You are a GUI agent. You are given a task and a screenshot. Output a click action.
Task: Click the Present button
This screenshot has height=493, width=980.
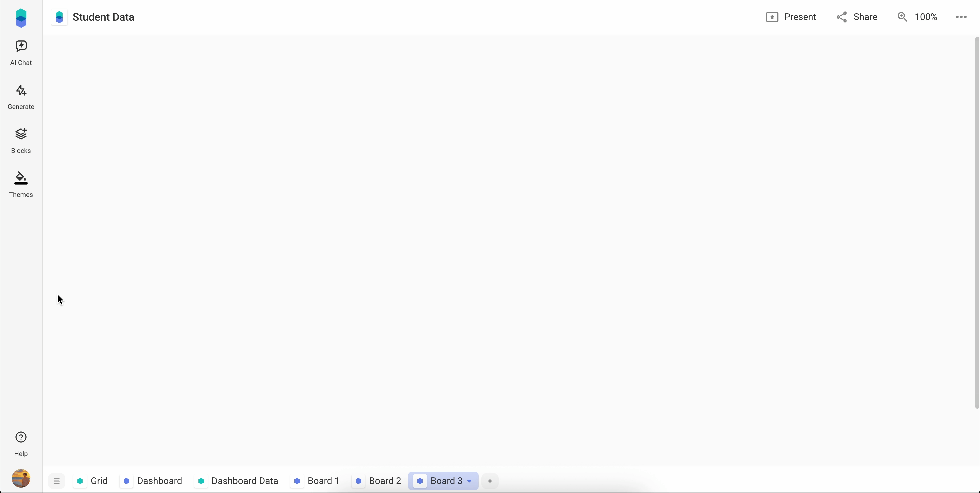coord(791,17)
